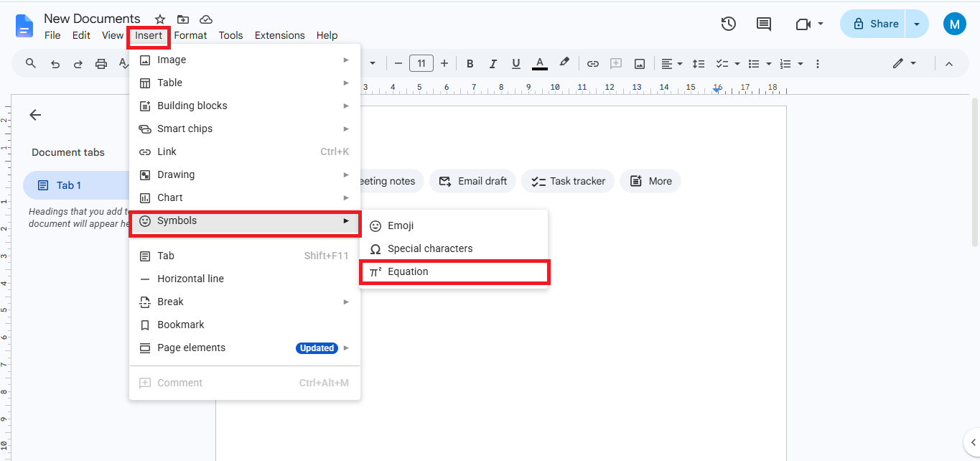Expand Drawing submenu
Viewport: 980px width, 461px height.
(x=245, y=174)
